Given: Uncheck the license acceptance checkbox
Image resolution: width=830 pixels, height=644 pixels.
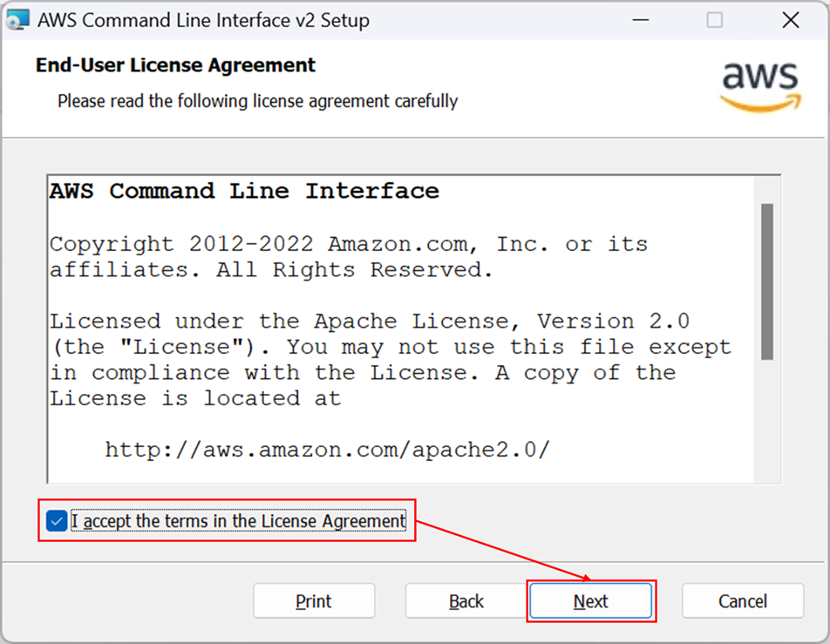Looking at the screenshot, I should coord(56,521).
